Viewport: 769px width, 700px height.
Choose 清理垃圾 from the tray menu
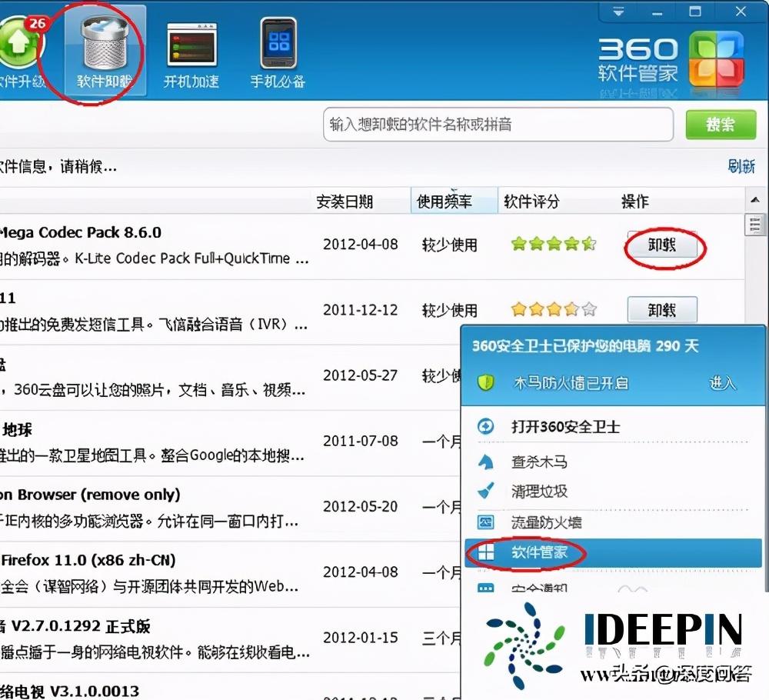click(x=539, y=491)
